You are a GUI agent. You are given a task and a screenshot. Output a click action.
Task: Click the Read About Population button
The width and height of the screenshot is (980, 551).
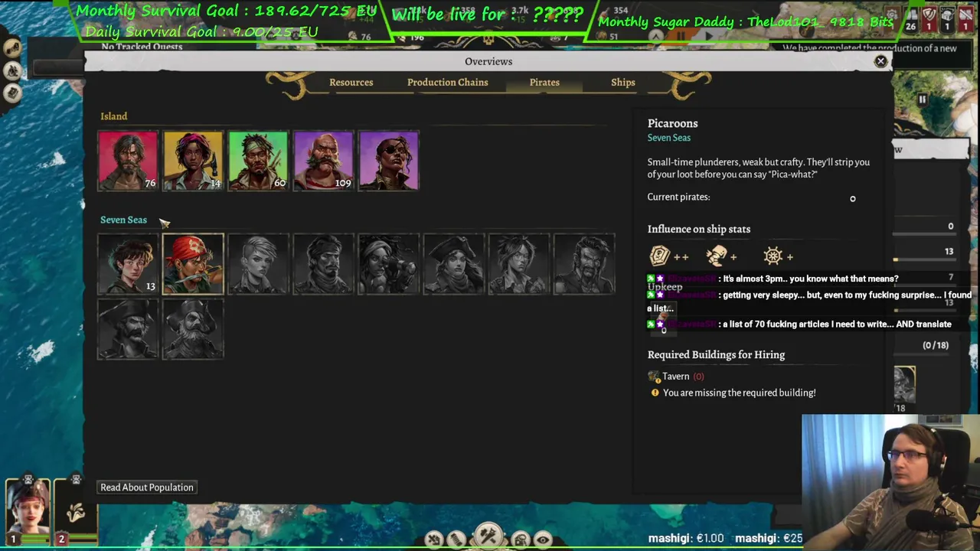point(147,487)
